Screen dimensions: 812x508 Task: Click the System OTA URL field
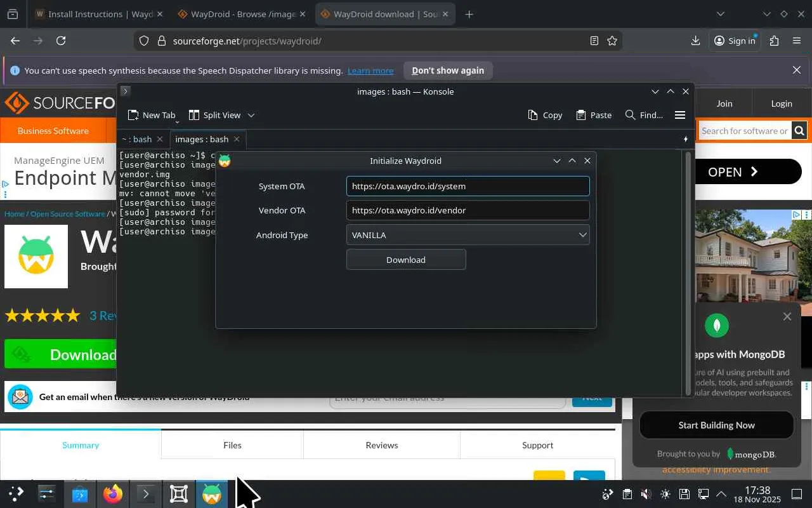468,186
